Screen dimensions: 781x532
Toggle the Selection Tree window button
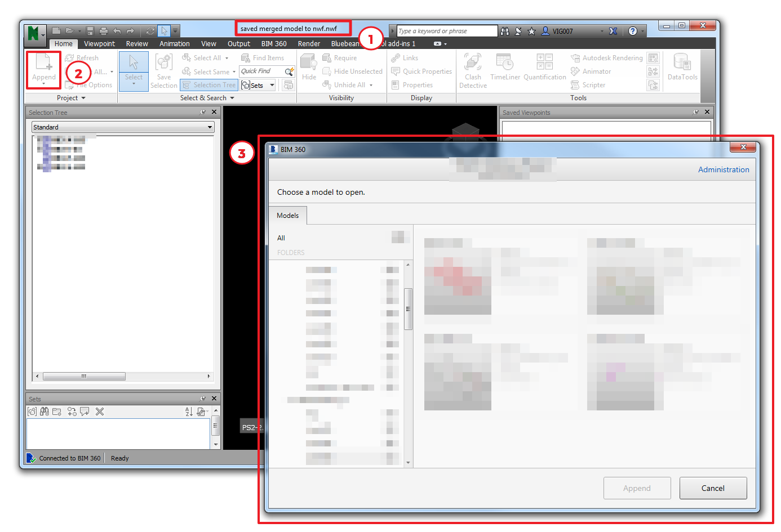click(209, 85)
